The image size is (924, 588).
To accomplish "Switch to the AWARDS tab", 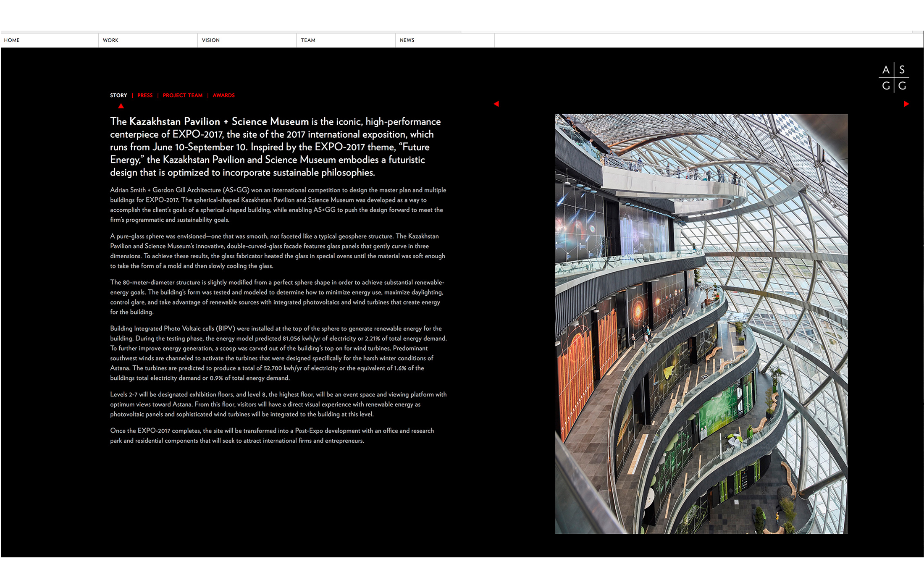I will coord(224,95).
